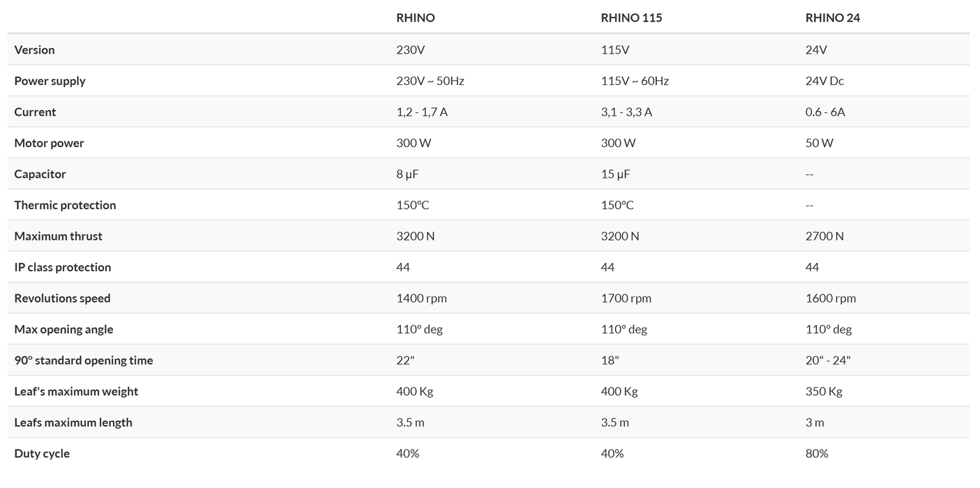Select the 2700 N maximum thrust value
Screen dimensions: 980x488
coord(824,236)
